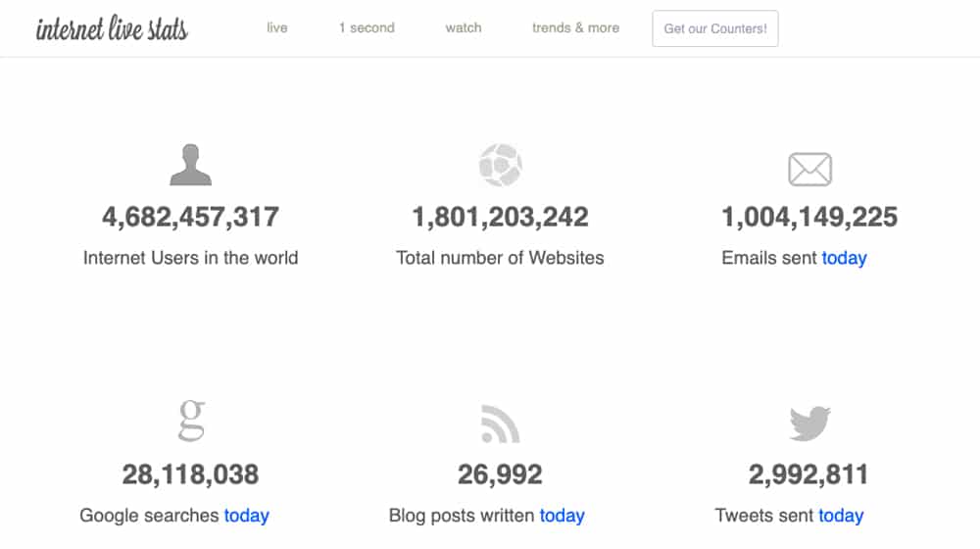Click the Google searches counter 28,118,038
The image size is (980, 549).
tap(191, 474)
